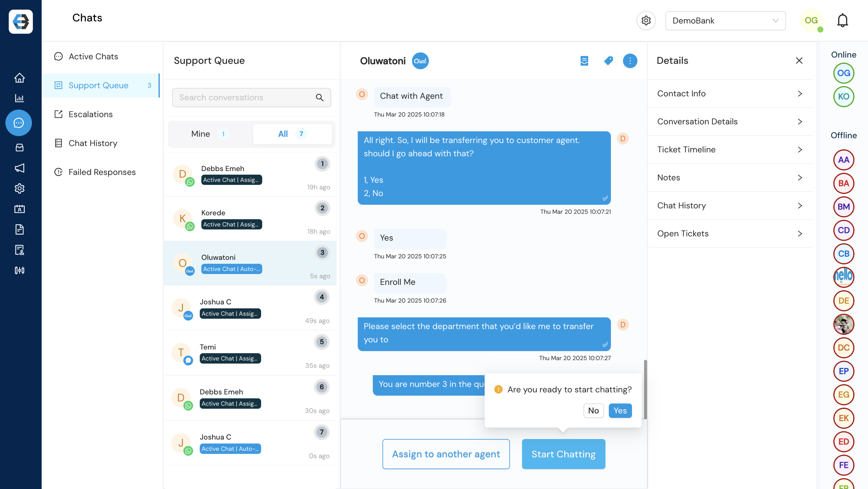Click Assign to another agent button
The height and width of the screenshot is (489, 868).
click(x=446, y=454)
